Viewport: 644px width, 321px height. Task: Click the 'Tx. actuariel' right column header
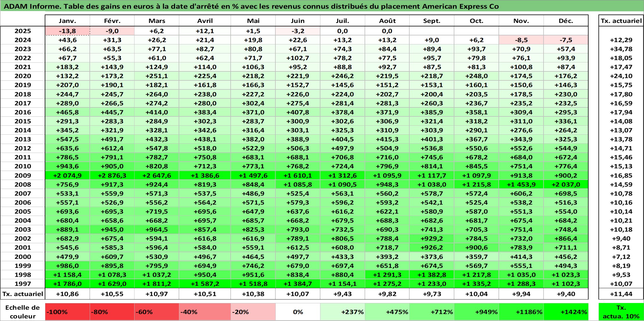pyautogui.click(x=621, y=21)
